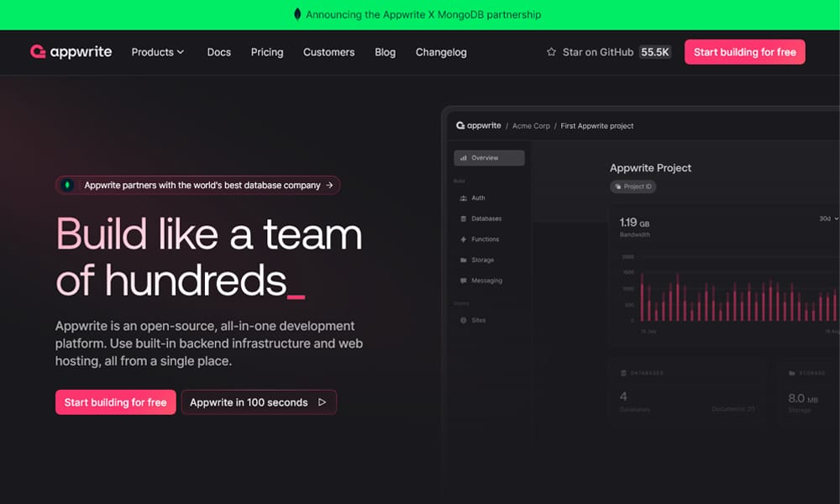Click the Build like a team of hundreds headline
Screen dimensions: 840x504
tap(209, 257)
